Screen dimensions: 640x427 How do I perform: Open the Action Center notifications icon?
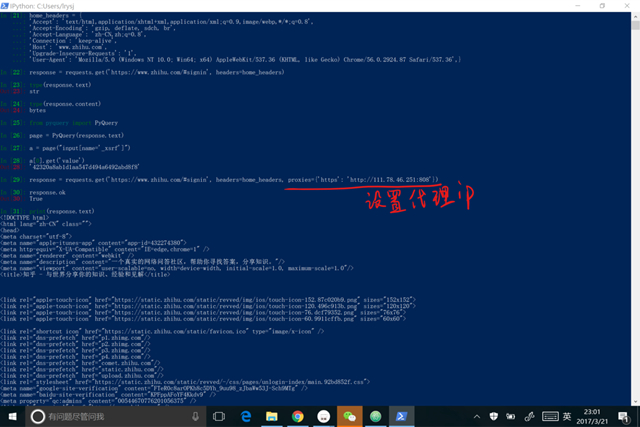pos(623,417)
